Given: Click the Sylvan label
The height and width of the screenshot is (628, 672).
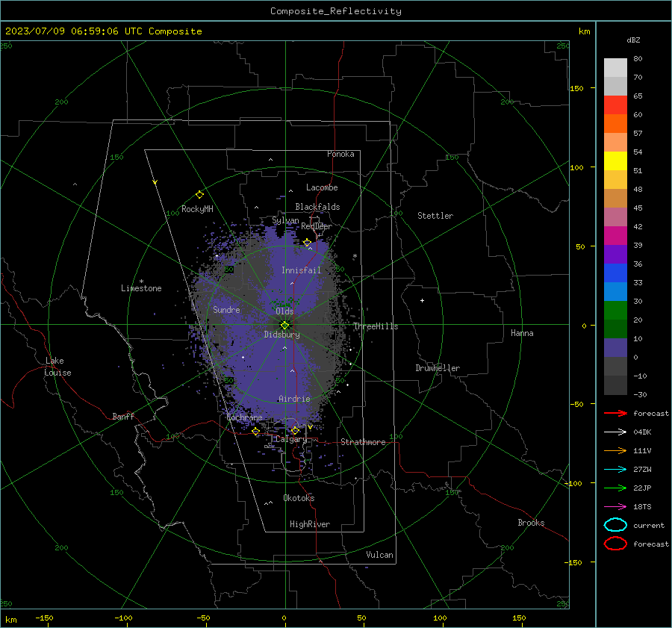Looking at the screenshot, I should (x=285, y=220).
